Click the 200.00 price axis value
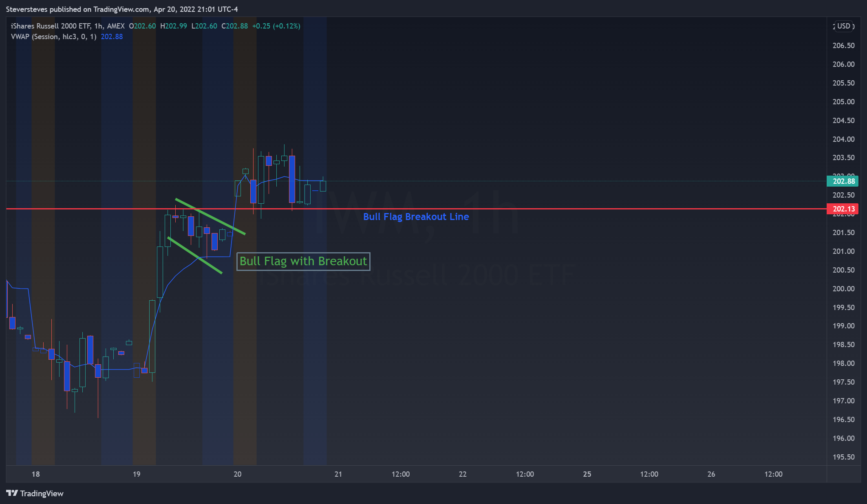This screenshot has height=504, width=867. coord(843,289)
